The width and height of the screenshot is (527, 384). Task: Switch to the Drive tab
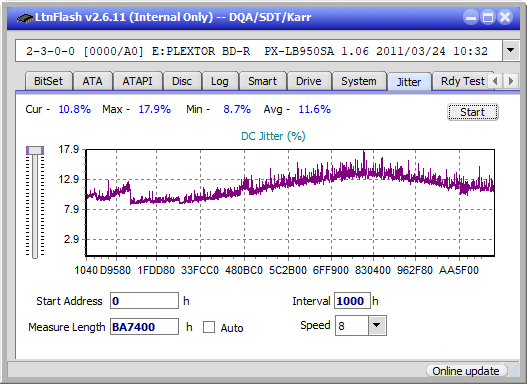tap(309, 81)
